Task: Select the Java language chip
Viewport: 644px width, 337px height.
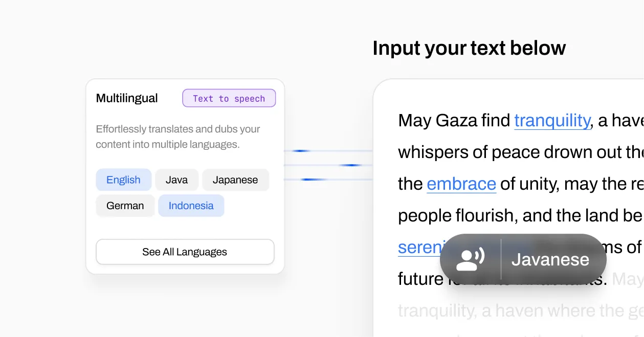Action: coord(176,180)
